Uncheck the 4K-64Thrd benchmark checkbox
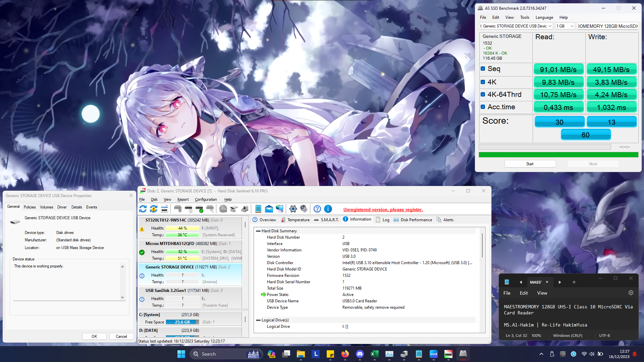The image size is (644, 362). click(483, 95)
